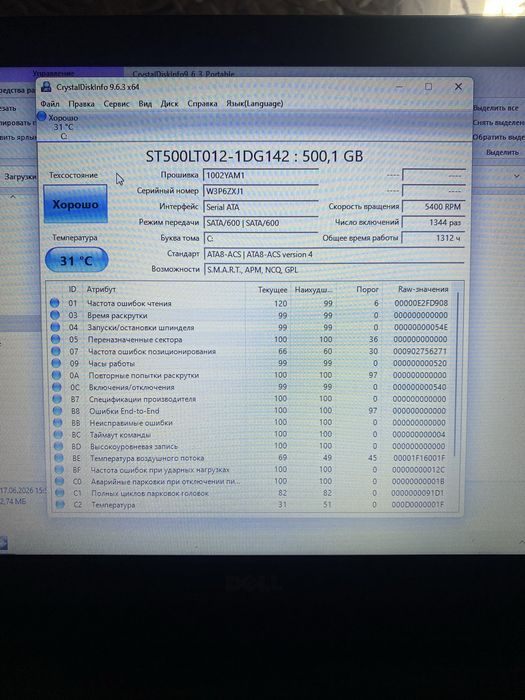The height and width of the screenshot is (700, 525).
Task: Click status icon for Частота ошибок при ударных нагрузках
Action: coord(59,470)
